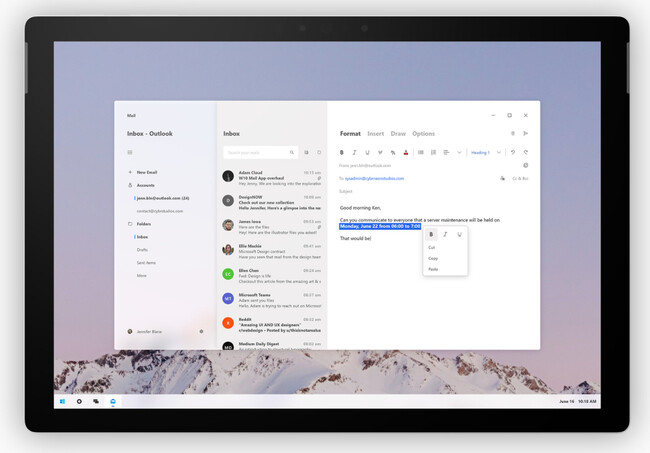The height and width of the screenshot is (453, 650).
Task: Open Adam Cloud's W10 Mail App email
Action: (272, 178)
